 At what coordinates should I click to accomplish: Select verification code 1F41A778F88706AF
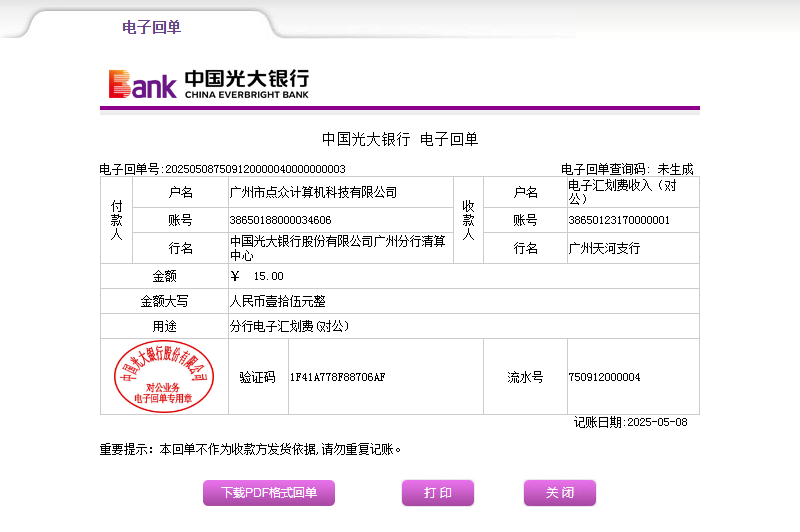coord(337,377)
